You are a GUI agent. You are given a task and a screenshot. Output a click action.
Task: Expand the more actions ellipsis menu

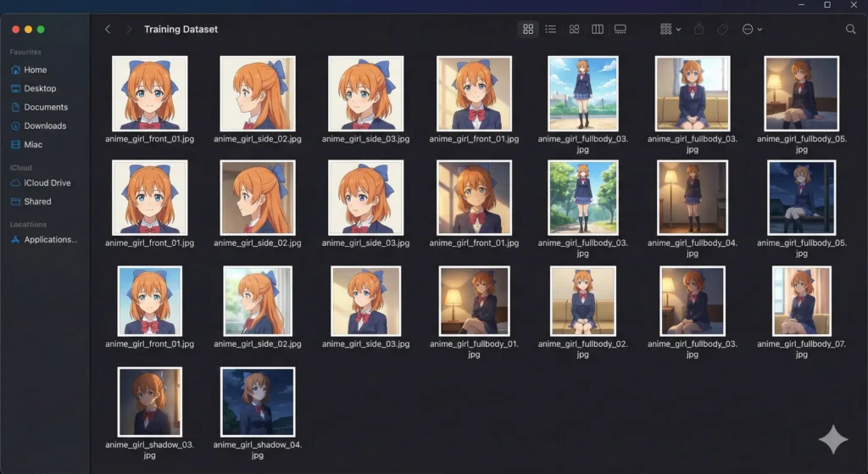(751, 29)
